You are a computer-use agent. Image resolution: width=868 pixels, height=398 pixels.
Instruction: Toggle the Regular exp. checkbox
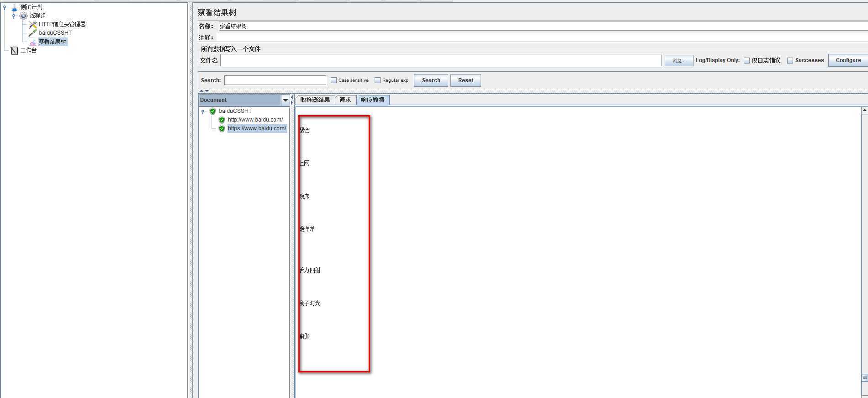pos(377,80)
